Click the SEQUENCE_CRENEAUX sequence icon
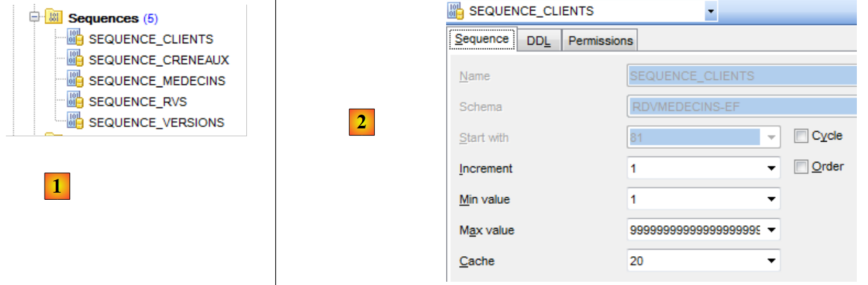Viewport: 868px width, 285px height. tap(75, 60)
